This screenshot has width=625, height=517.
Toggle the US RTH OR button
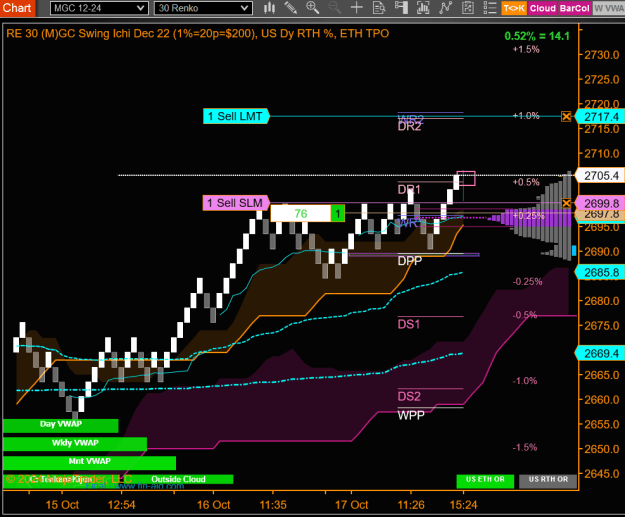click(548, 481)
